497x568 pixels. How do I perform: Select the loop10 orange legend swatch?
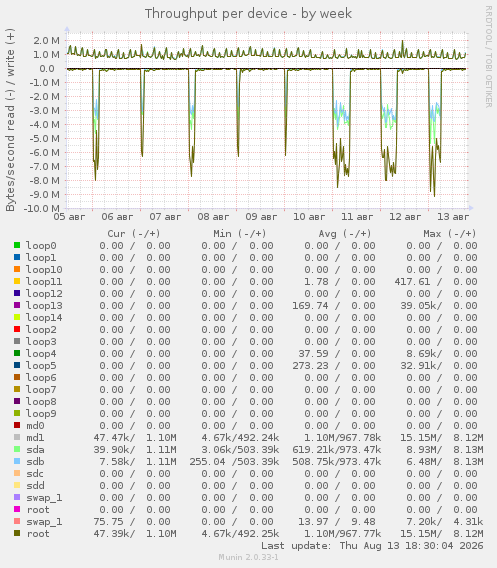tap(17, 269)
